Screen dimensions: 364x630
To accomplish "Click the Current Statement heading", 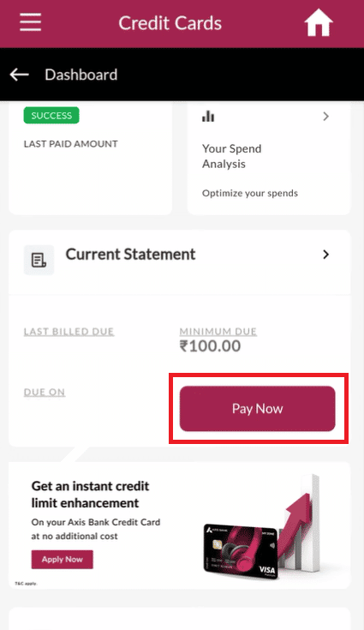I will (x=130, y=255).
